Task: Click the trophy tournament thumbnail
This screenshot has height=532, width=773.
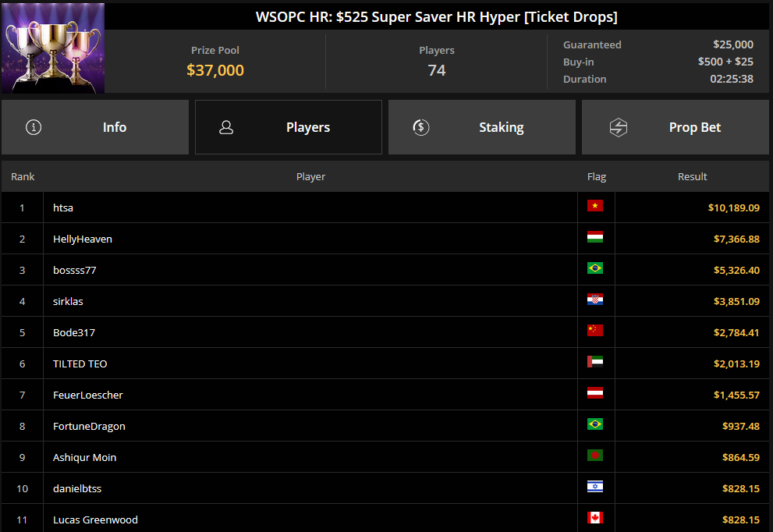Action: click(53, 48)
